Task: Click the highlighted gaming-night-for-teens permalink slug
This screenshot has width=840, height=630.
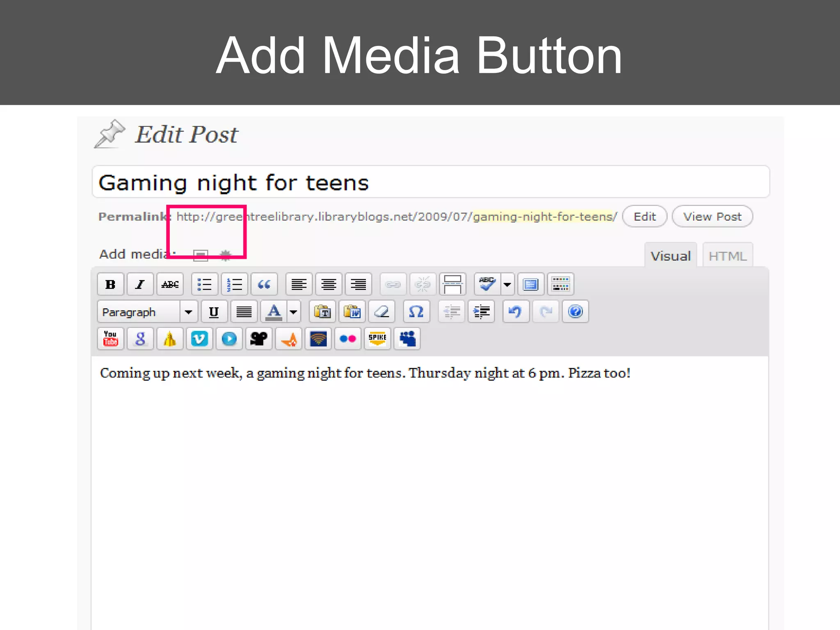Action: 543,217
